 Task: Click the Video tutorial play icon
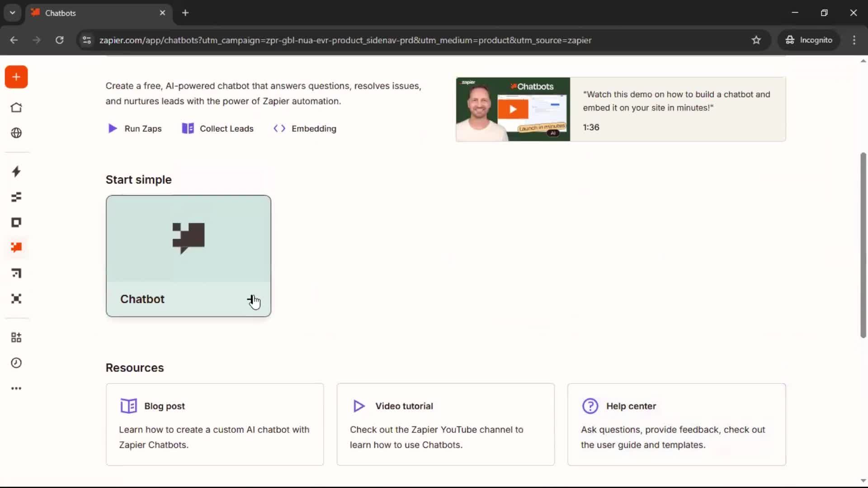pos(359,406)
